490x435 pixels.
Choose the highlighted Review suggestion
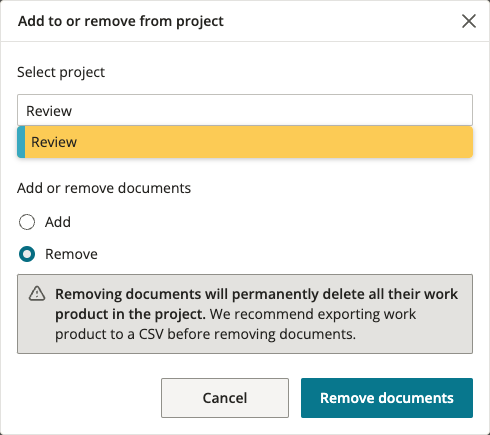[x=245, y=142]
